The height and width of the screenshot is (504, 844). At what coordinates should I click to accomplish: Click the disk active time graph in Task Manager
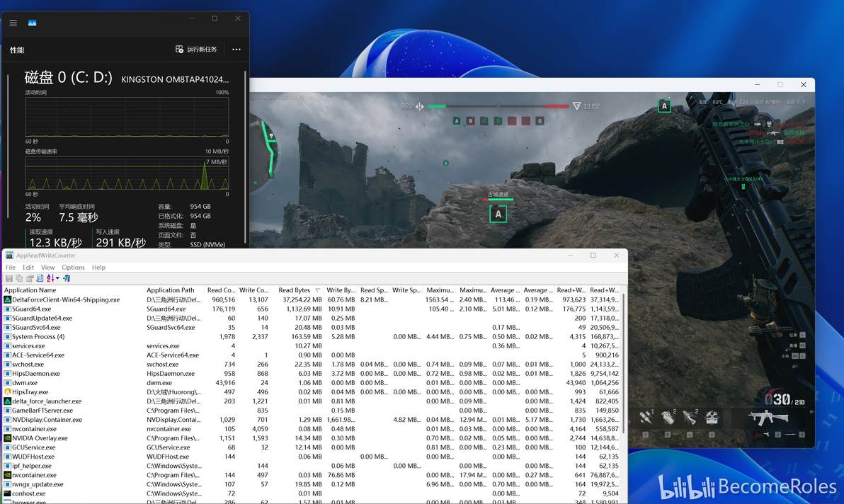click(127, 117)
